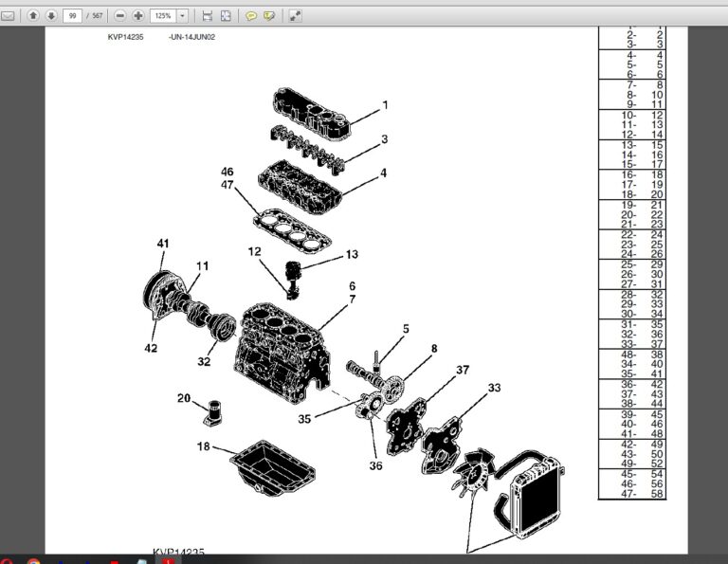Click the engine block part drawing

(x=282, y=353)
